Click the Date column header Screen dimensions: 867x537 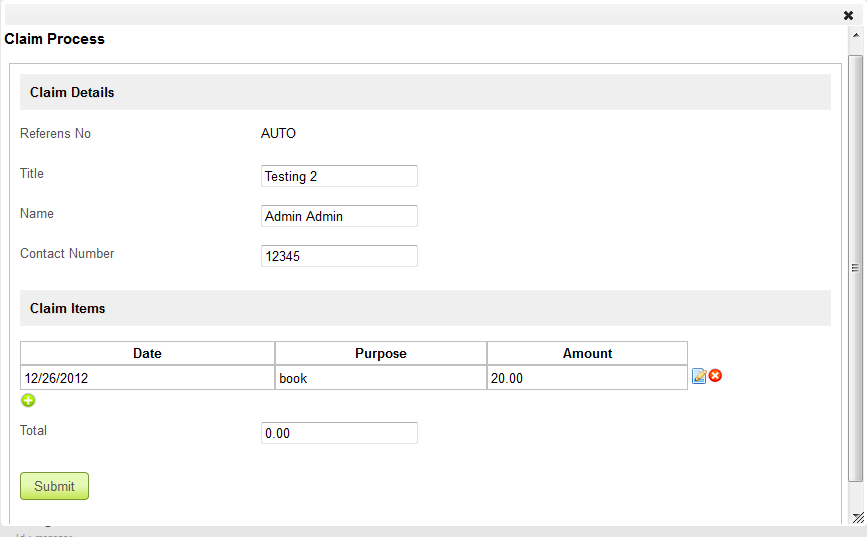click(147, 353)
